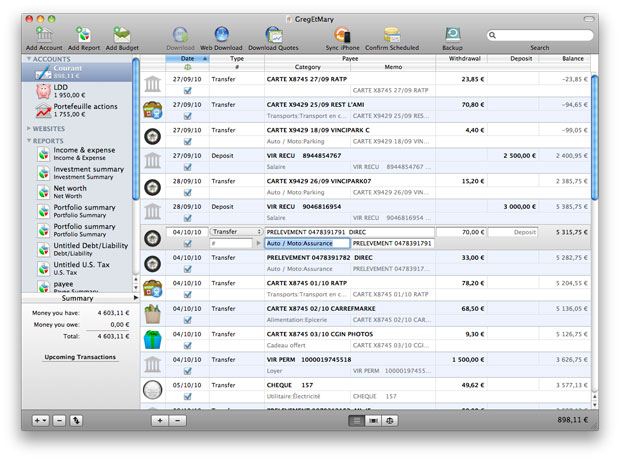Toggle cleared checkbox for VIR RECU 9046816954
This screenshot has height=460, width=620.
(188, 218)
